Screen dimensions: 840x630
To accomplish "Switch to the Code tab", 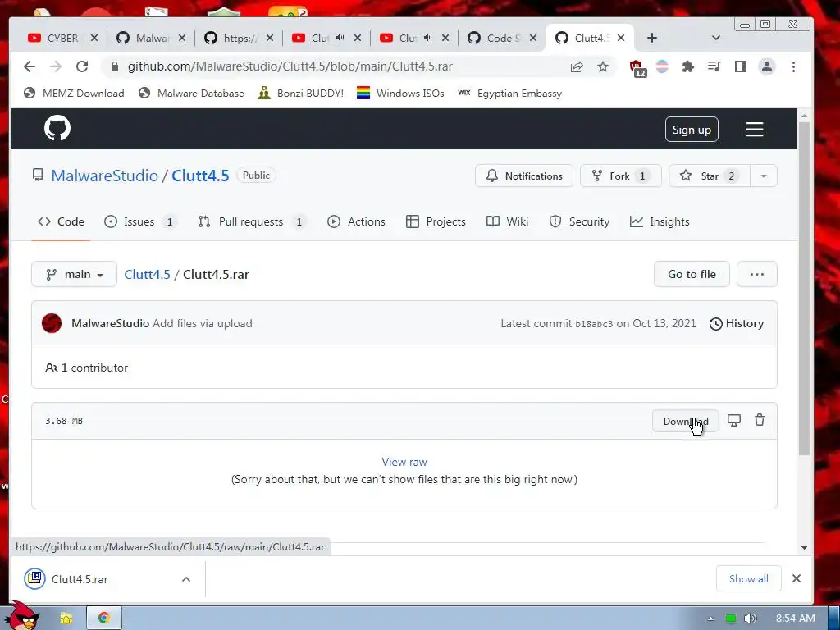I will point(61,221).
